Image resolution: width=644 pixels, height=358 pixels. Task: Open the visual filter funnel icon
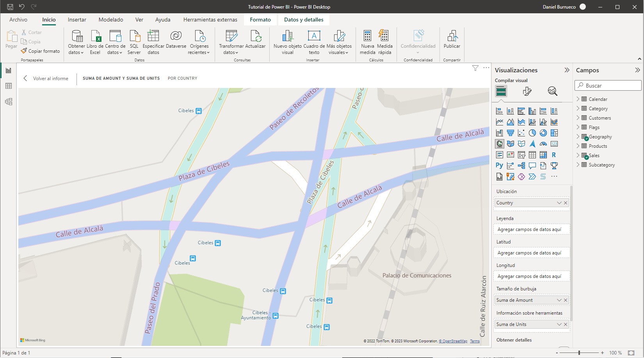(475, 68)
